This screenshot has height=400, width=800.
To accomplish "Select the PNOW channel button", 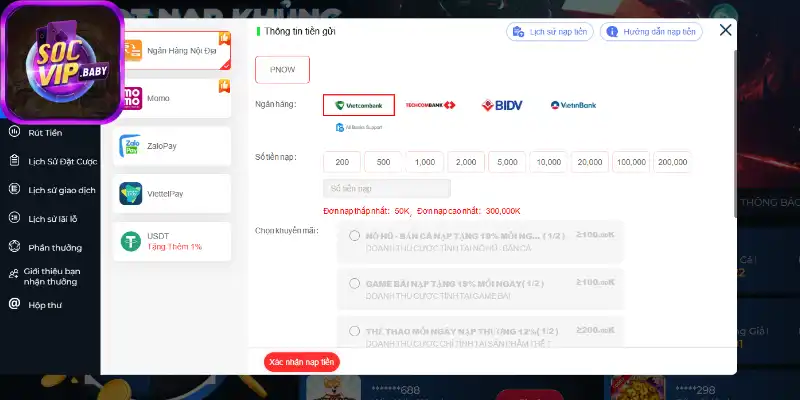I will coord(282,70).
